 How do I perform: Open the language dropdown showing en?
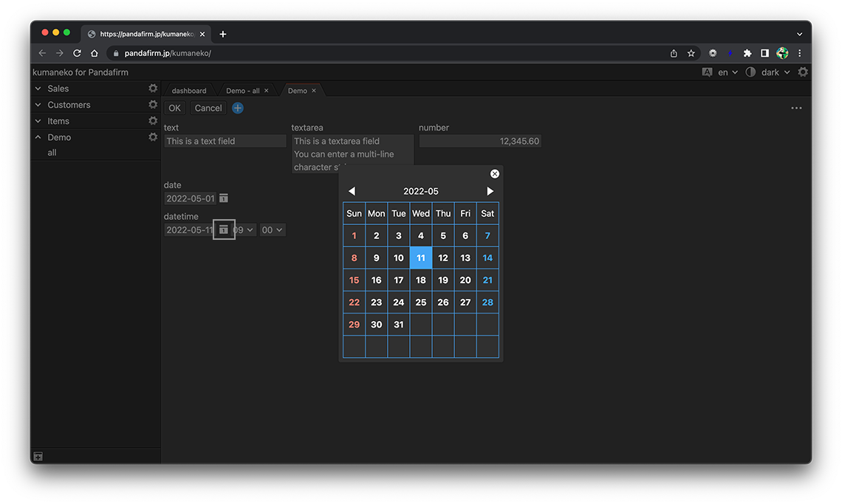pos(721,72)
